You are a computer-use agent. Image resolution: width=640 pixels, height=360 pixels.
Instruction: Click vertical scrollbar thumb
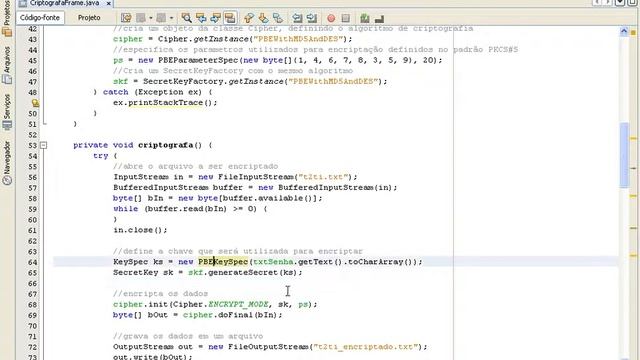[x=624, y=155]
